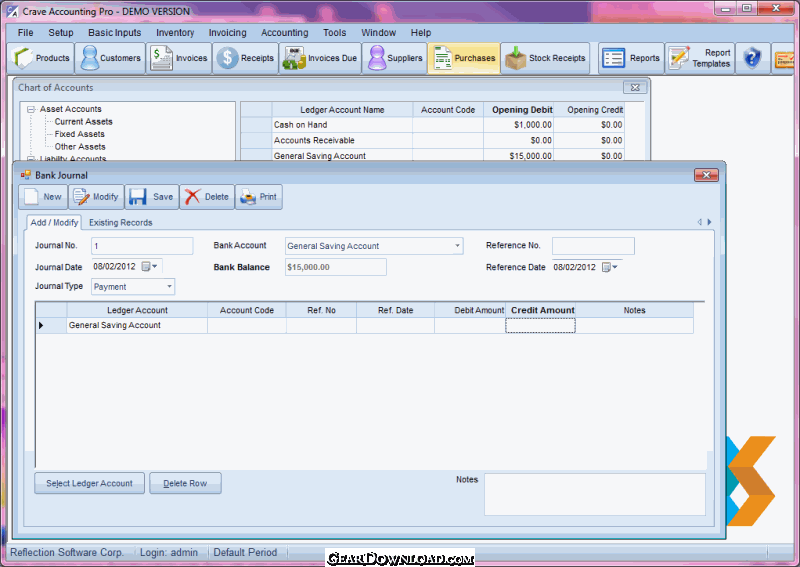Open the Journal Type dropdown
This screenshot has height=567, width=800.
(169, 287)
